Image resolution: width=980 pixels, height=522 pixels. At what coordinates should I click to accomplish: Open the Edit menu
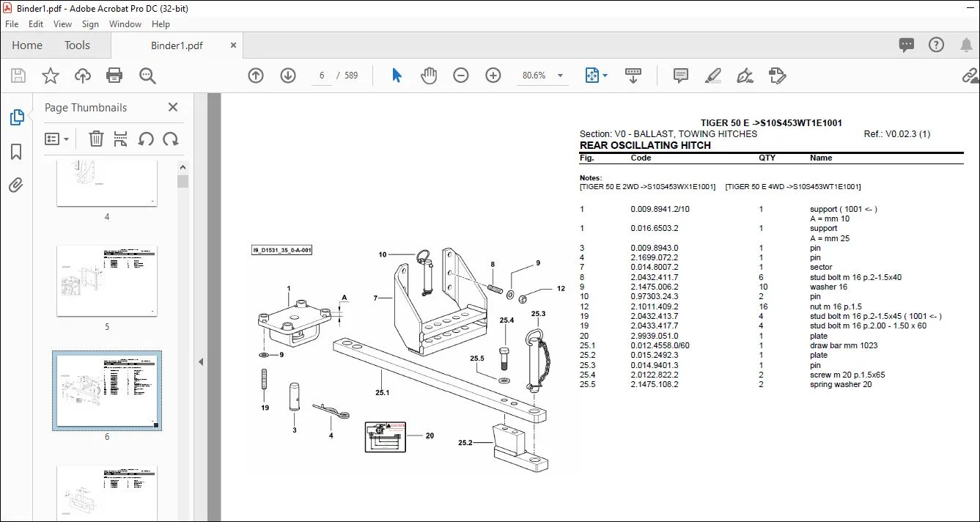(x=36, y=24)
